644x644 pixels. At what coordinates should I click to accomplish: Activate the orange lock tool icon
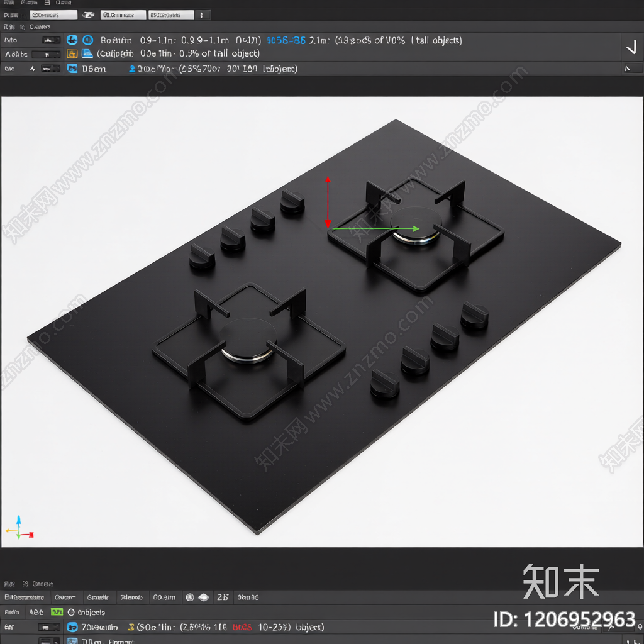[x=72, y=54]
